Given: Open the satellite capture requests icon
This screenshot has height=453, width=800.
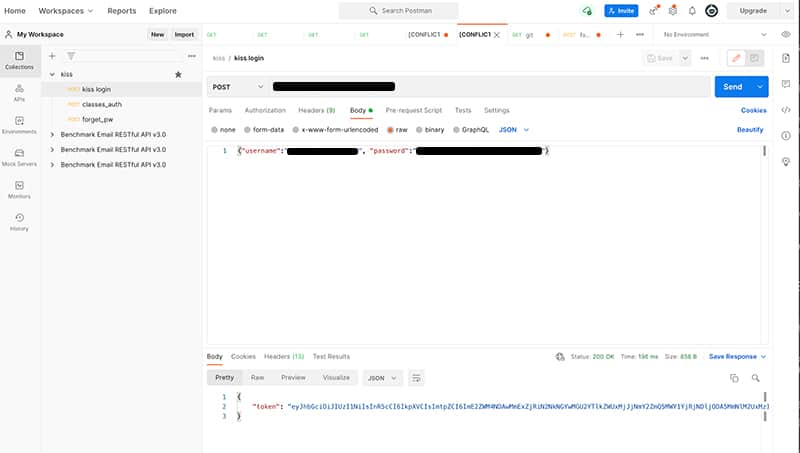Looking at the screenshot, I should (x=654, y=11).
